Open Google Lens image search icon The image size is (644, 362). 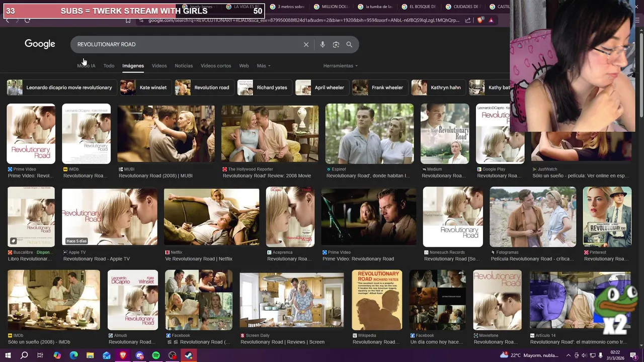[x=336, y=45]
